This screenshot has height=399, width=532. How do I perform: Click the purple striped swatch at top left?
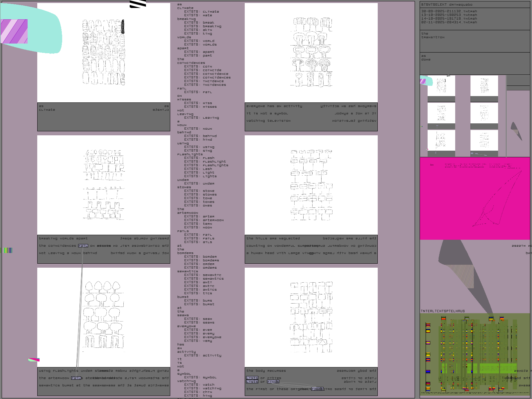14,31
